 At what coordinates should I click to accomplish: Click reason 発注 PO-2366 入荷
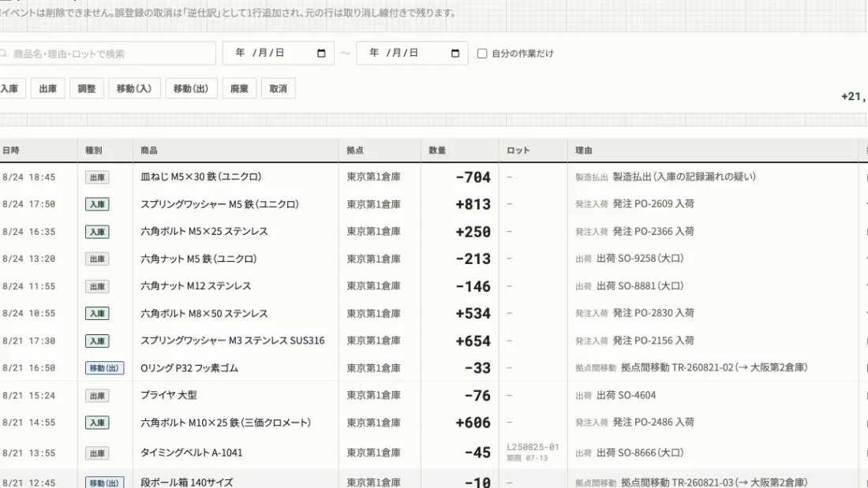(653, 231)
